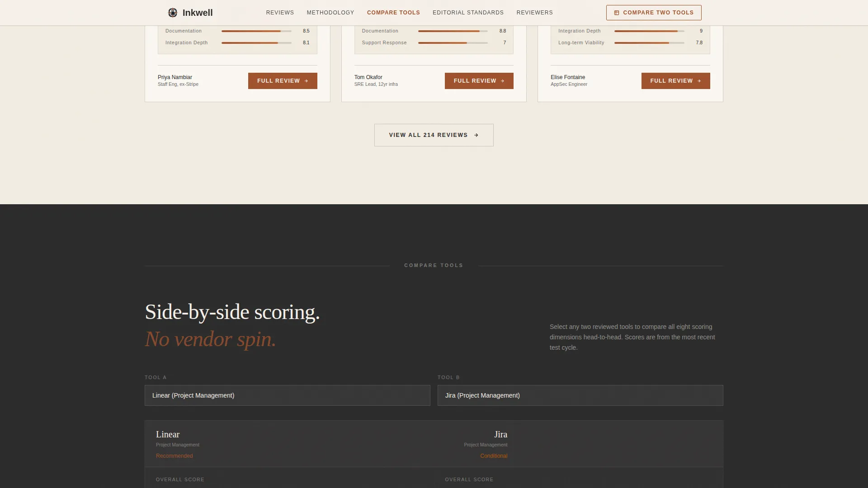The width and height of the screenshot is (868, 488).
Task: Click the 'Staff Eng, ex-Stripe' caption
Action: [x=178, y=84]
